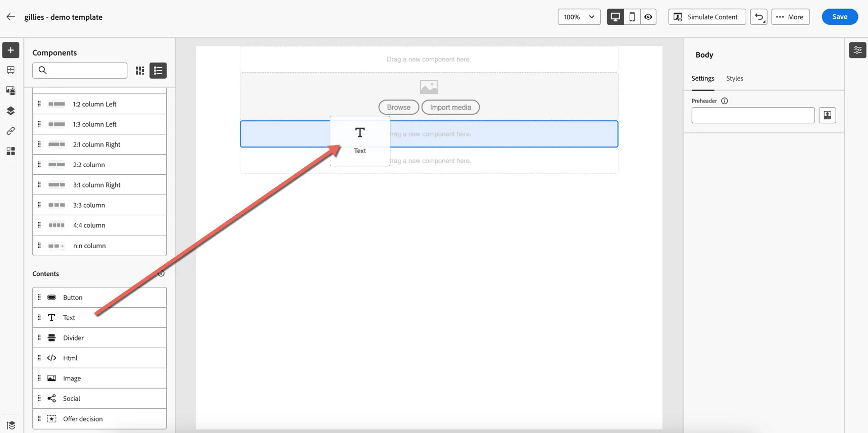Save the template
The image size is (868, 433).
pyautogui.click(x=840, y=17)
